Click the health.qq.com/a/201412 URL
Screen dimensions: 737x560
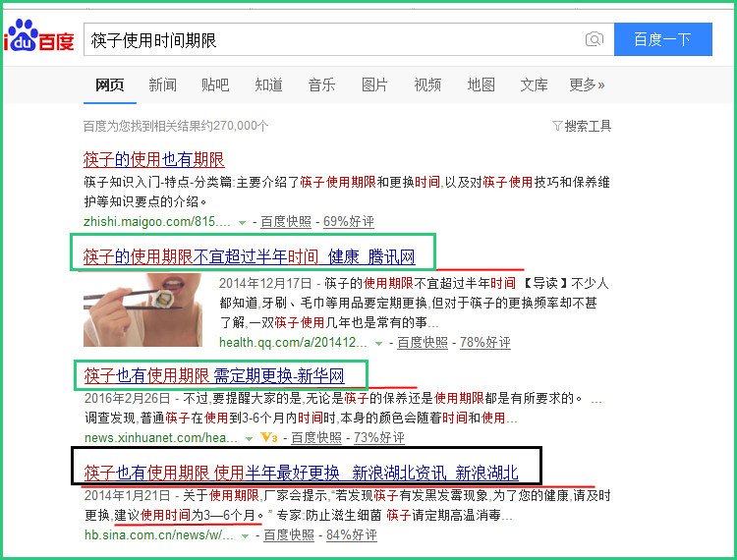[x=293, y=343]
